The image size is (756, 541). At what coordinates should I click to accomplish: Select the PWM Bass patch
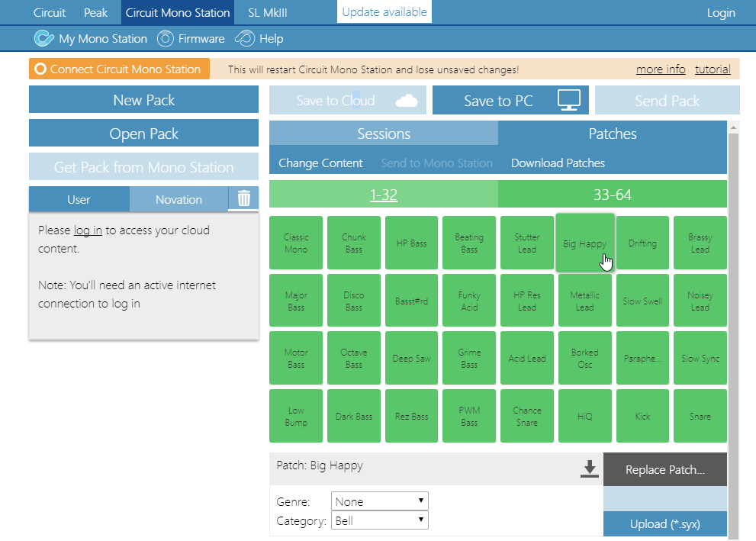(469, 416)
